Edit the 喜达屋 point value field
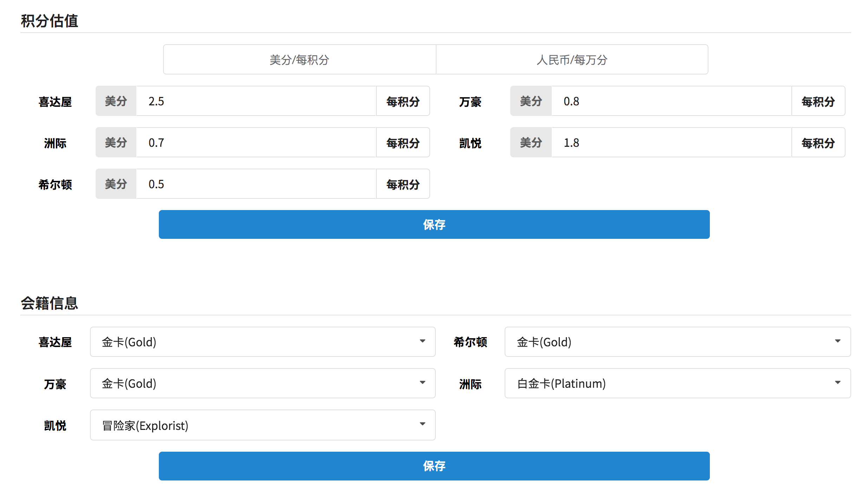868x484 pixels. (x=256, y=101)
